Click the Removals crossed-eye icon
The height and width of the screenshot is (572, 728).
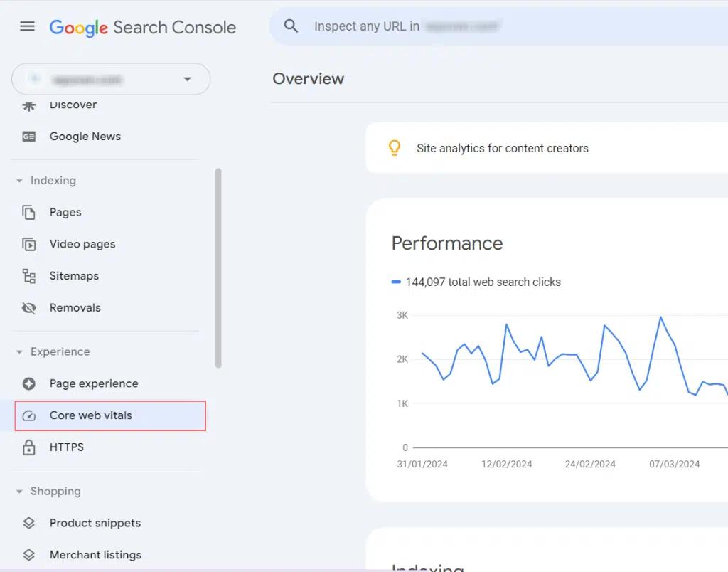click(28, 307)
